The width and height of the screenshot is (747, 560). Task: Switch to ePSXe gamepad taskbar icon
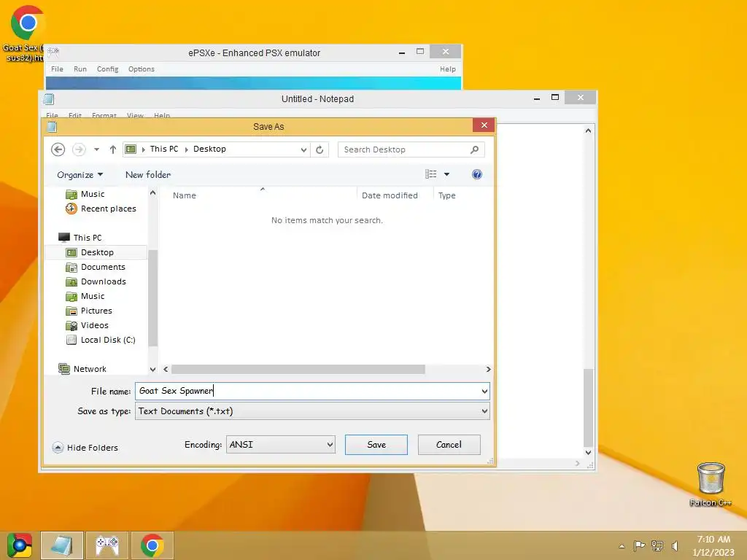click(107, 545)
